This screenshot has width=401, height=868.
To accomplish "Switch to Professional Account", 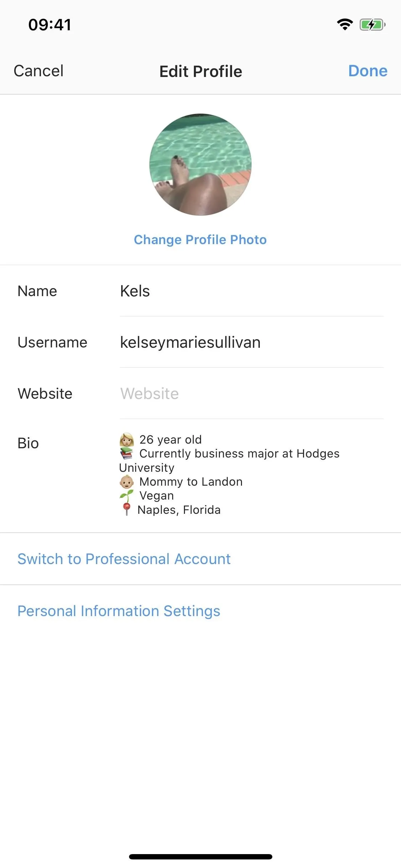I will pos(124,559).
